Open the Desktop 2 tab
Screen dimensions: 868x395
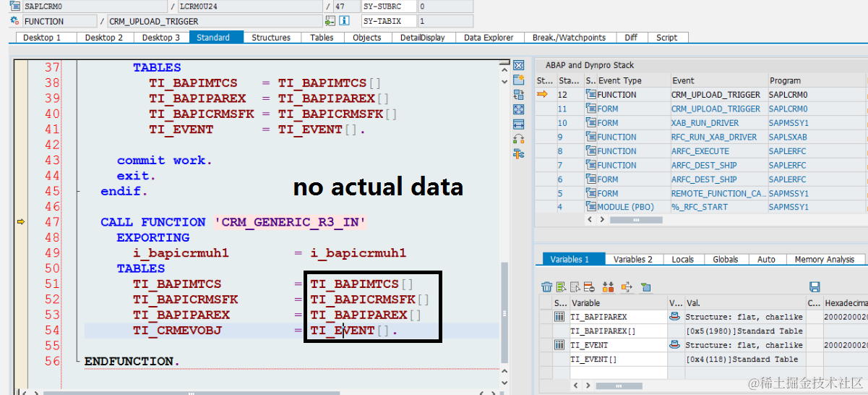(x=104, y=38)
